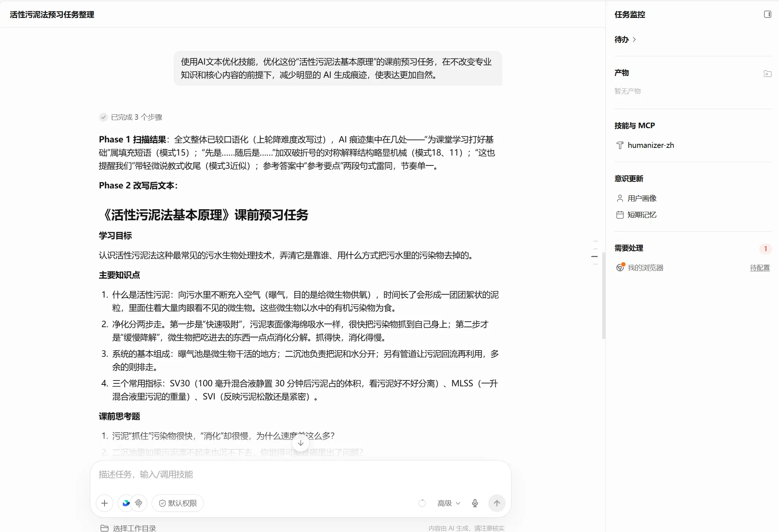The height and width of the screenshot is (532, 779).
Task: Click the folder icon for 选择工作目录
Action: click(104, 528)
